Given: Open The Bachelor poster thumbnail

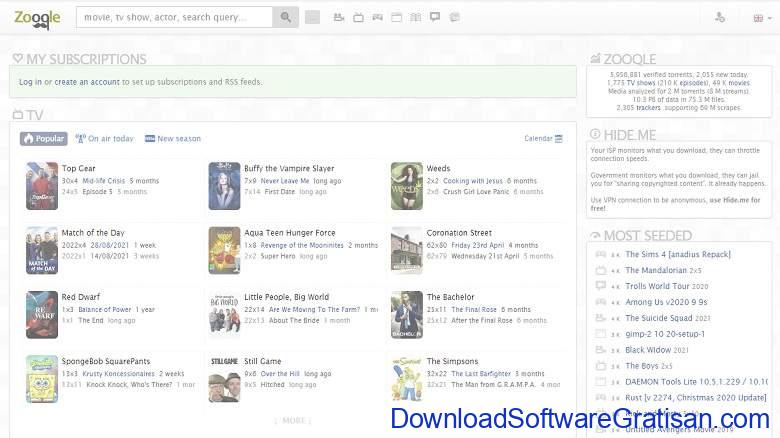Looking at the screenshot, I should pyautogui.click(x=407, y=315).
